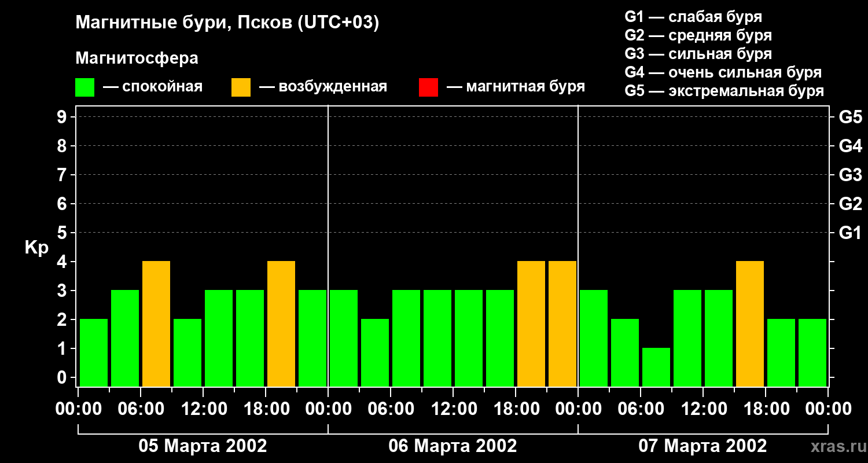Select the 'Магнитосфера' legend heading
868x463 pixels.
click(x=137, y=58)
